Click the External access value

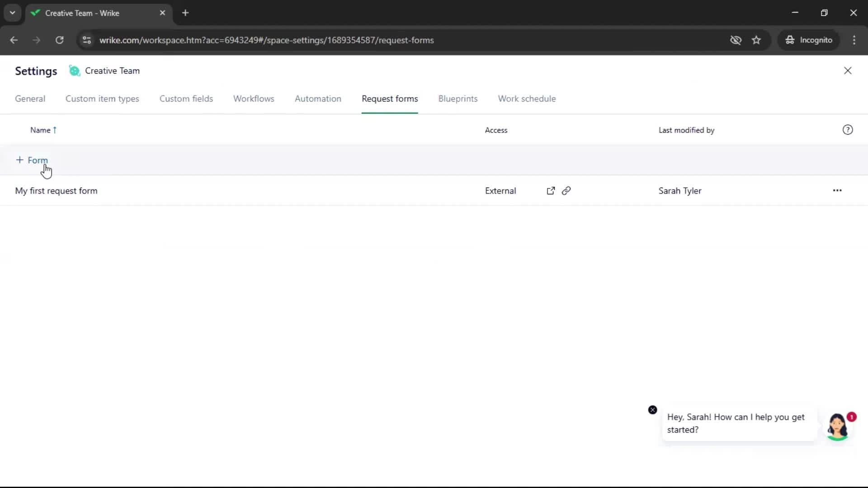[x=500, y=191]
